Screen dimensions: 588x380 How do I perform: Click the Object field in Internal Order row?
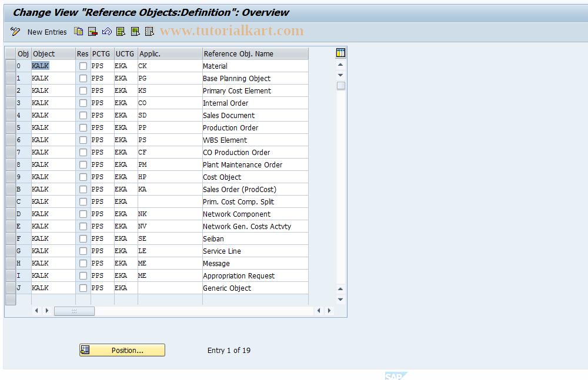pyautogui.click(x=53, y=103)
